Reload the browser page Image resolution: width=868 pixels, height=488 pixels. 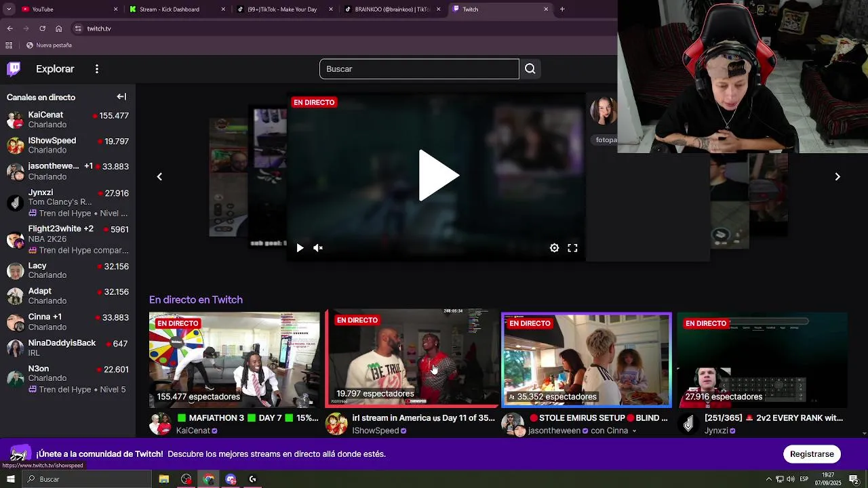(x=42, y=28)
